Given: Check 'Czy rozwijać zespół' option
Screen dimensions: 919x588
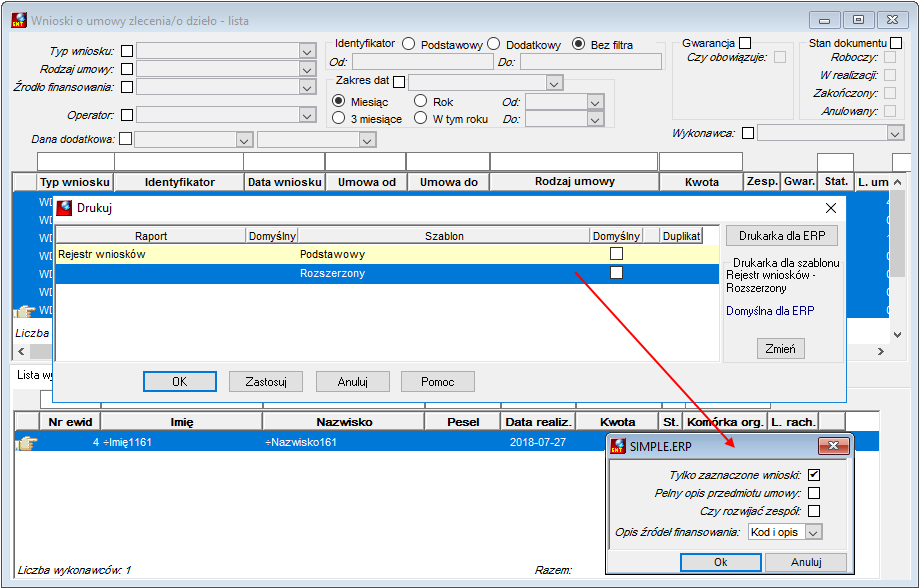Looking at the screenshot, I should (x=814, y=511).
